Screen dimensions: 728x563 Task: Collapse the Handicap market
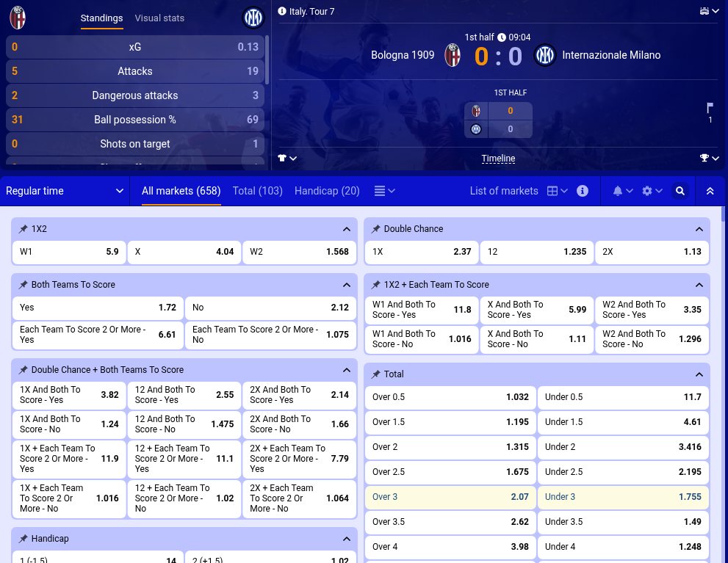tap(346, 539)
